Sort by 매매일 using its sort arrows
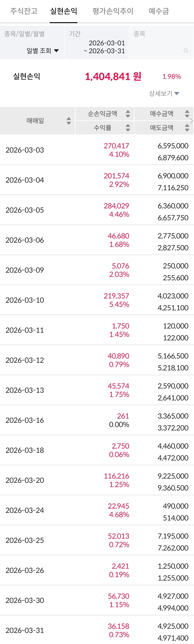This screenshot has height=644, width=194. [69, 121]
